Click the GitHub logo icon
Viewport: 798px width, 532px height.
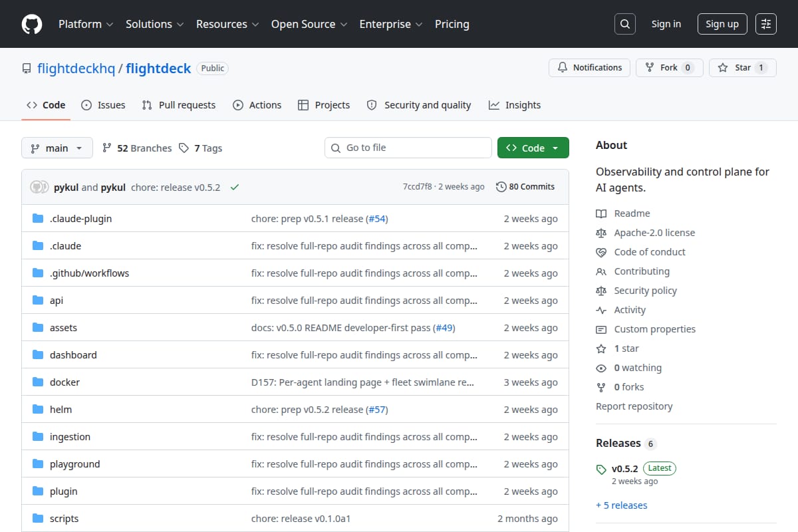pos(32,24)
